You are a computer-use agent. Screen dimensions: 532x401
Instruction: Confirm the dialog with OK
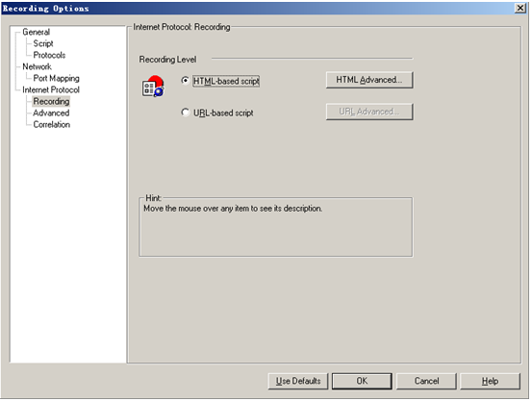tap(362, 381)
